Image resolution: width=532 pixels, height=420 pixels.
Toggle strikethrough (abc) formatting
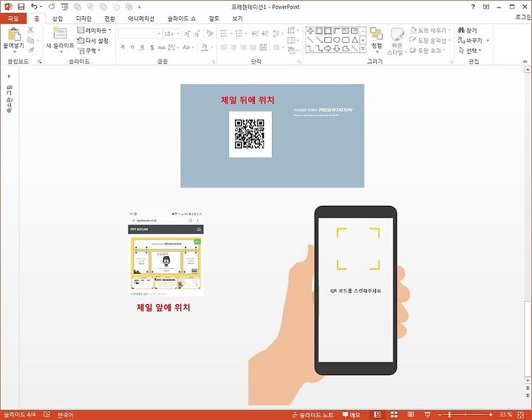[x=162, y=47]
